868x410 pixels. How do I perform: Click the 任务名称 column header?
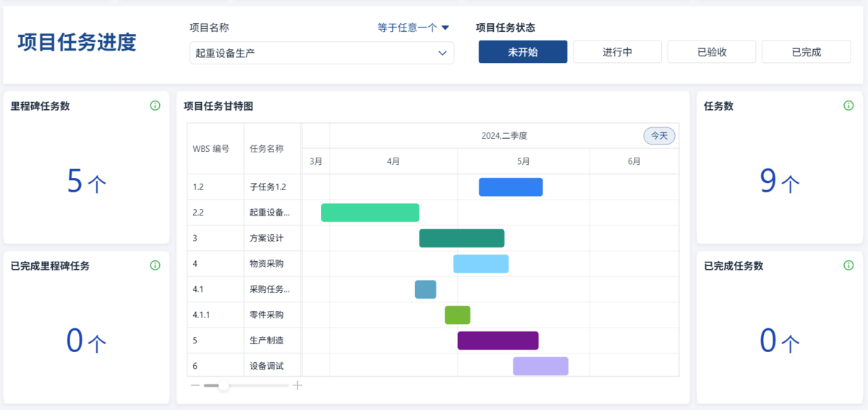pyautogui.click(x=266, y=149)
